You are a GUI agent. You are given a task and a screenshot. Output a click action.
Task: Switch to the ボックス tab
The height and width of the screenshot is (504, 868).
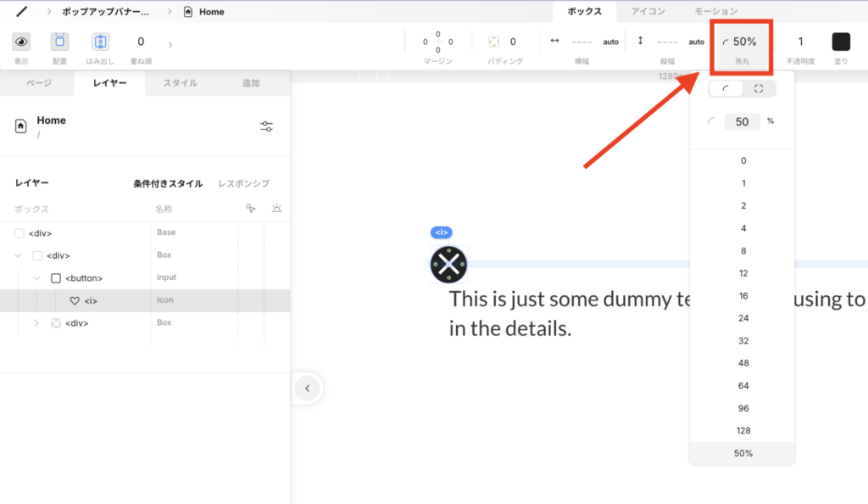pos(585,11)
